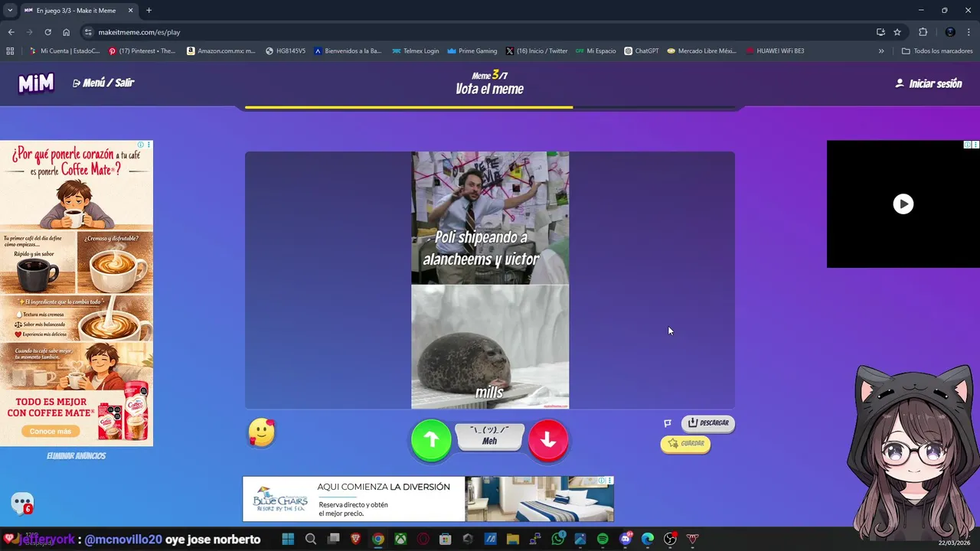
Task: Vote Meh on the meme
Action: coord(490,436)
